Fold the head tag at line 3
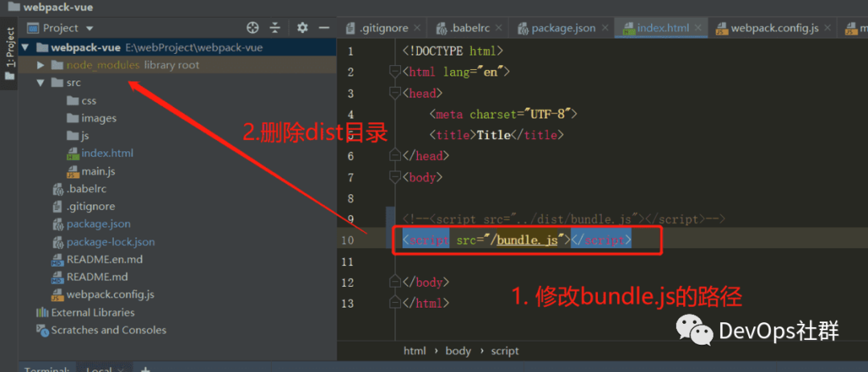This screenshot has height=372, width=868. [x=395, y=93]
